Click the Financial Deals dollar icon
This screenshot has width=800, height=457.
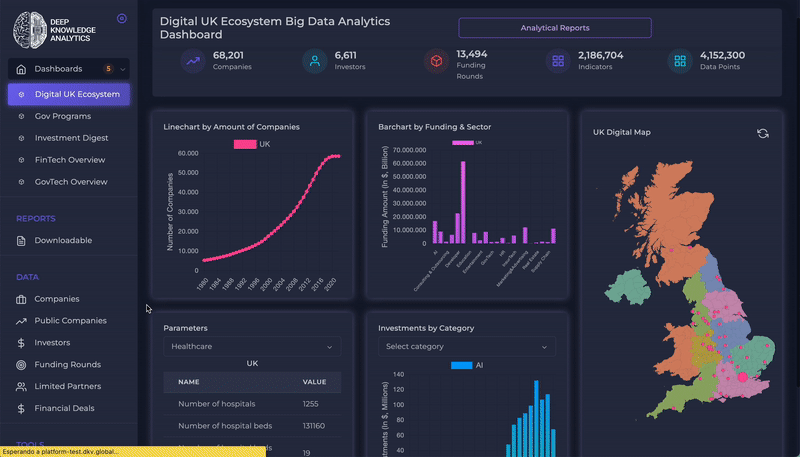tap(21, 409)
